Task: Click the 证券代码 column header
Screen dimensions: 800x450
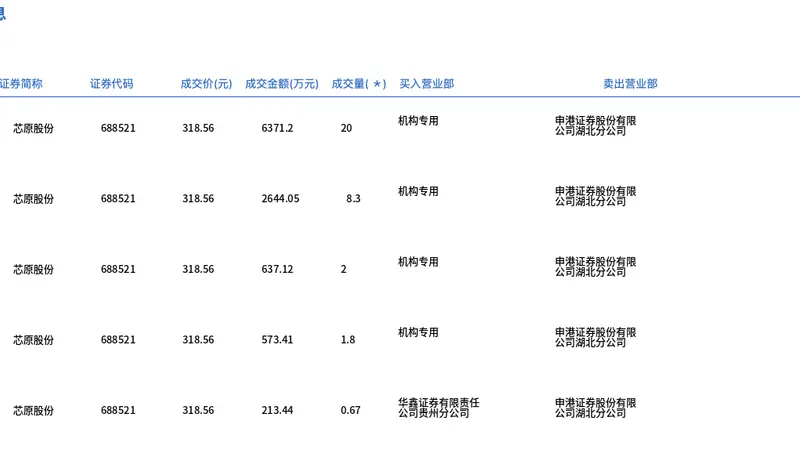Action: click(112, 84)
